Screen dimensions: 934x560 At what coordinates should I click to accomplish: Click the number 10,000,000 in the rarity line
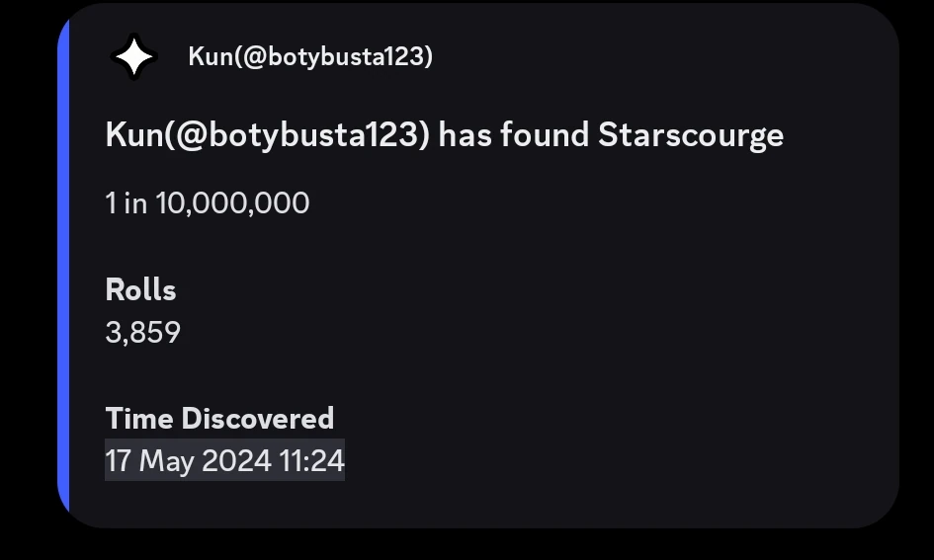tap(232, 203)
